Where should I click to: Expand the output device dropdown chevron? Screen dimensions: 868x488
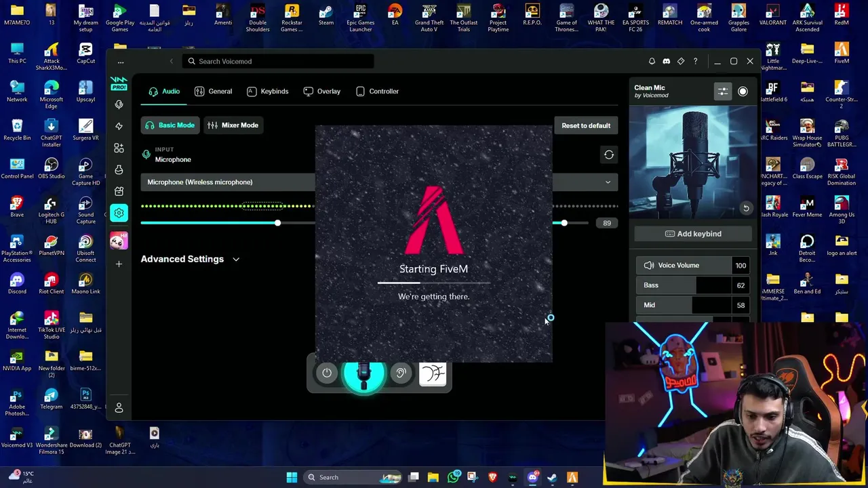608,182
